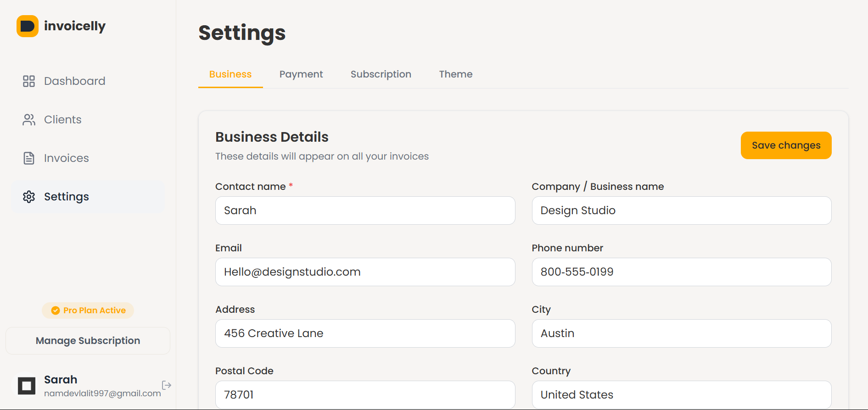The image size is (868, 410).
Task: Click the invoicelly logo icon
Action: 28,26
